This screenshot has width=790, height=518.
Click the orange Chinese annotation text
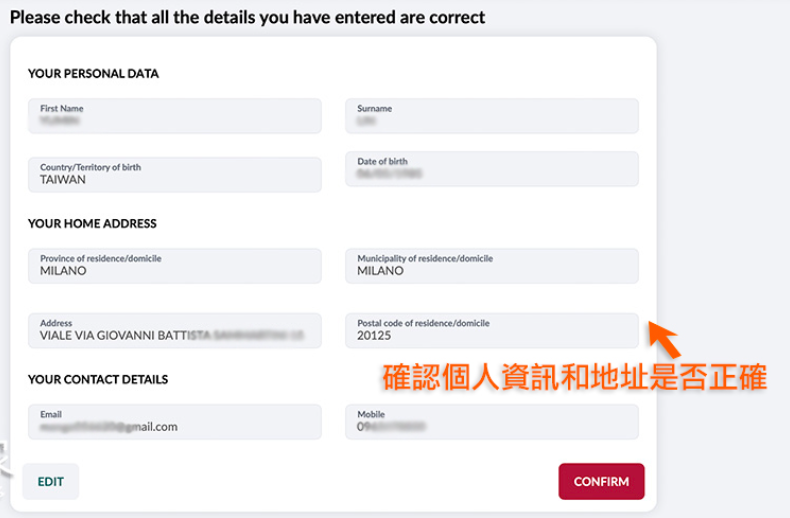[575, 377]
